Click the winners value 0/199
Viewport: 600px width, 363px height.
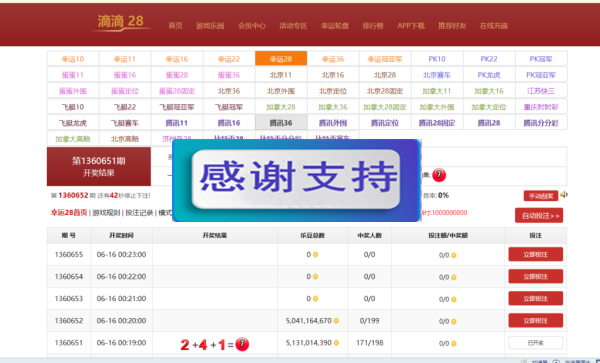coord(369,321)
